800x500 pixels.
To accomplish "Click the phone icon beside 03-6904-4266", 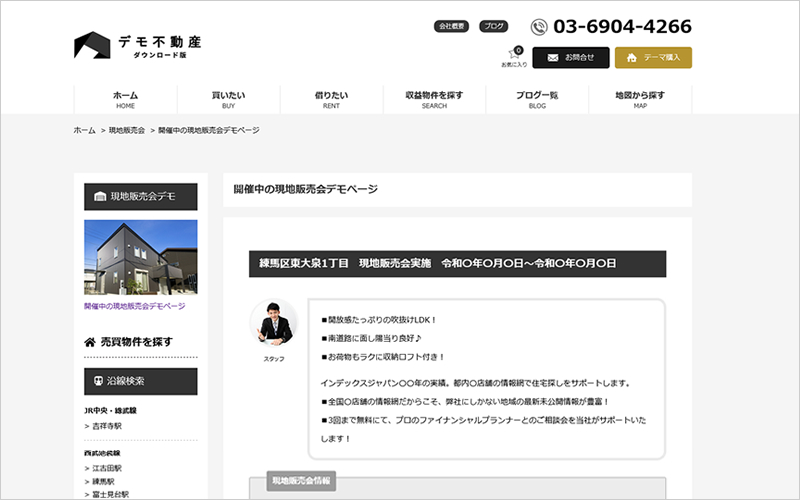I will point(539,27).
